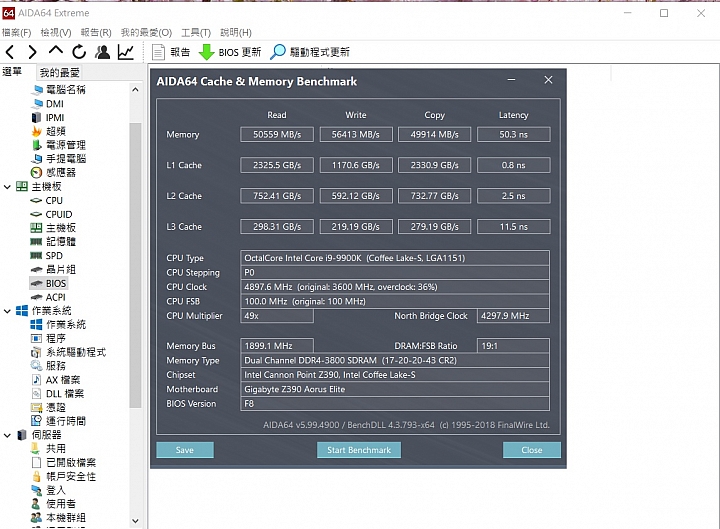Image resolution: width=720 pixels, height=529 pixels.
Task: Collapse the 主機板 parent tree node
Action: tap(7, 186)
